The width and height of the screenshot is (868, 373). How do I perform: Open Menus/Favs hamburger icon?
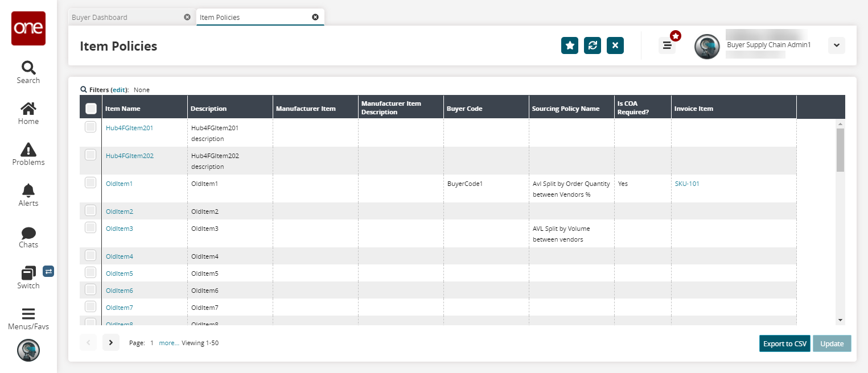[28, 314]
